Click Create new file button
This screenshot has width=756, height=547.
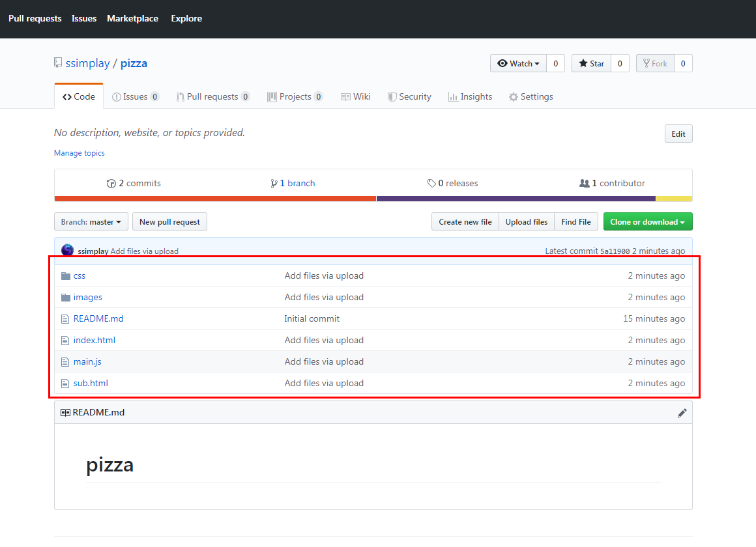click(465, 221)
